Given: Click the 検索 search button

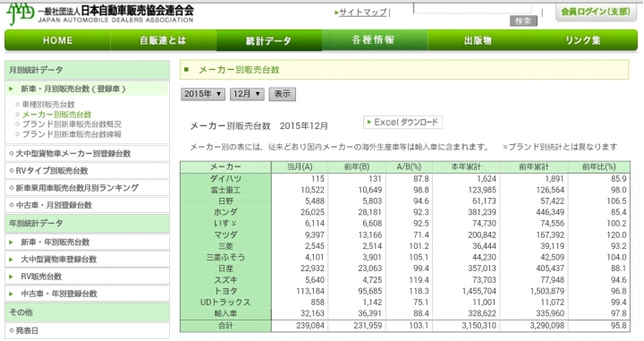Looking at the screenshot, I should click(523, 21).
